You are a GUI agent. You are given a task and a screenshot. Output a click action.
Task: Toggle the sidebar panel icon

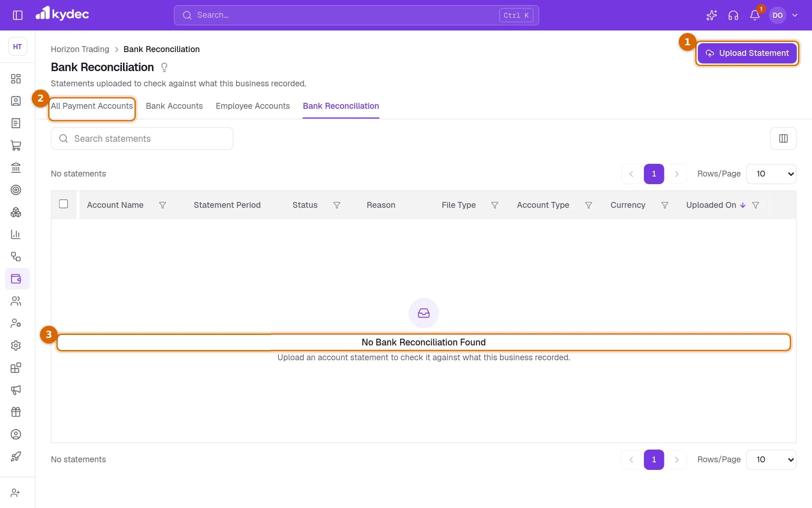point(18,15)
